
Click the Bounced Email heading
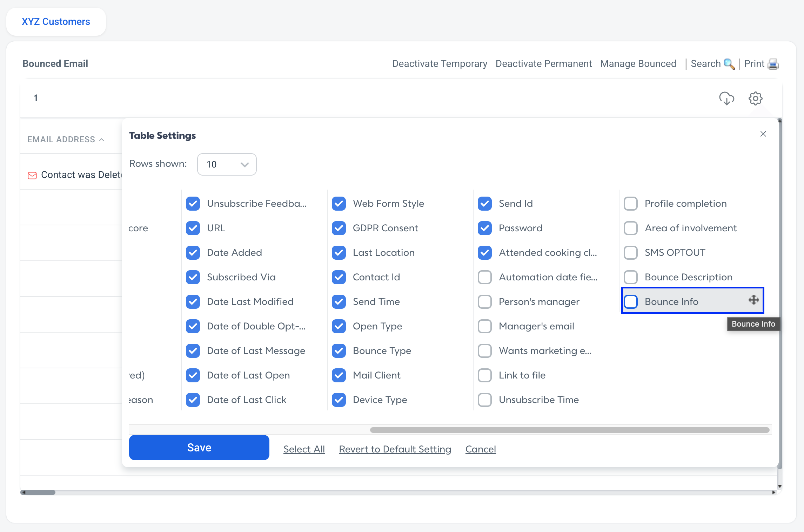(x=55, y=64)
